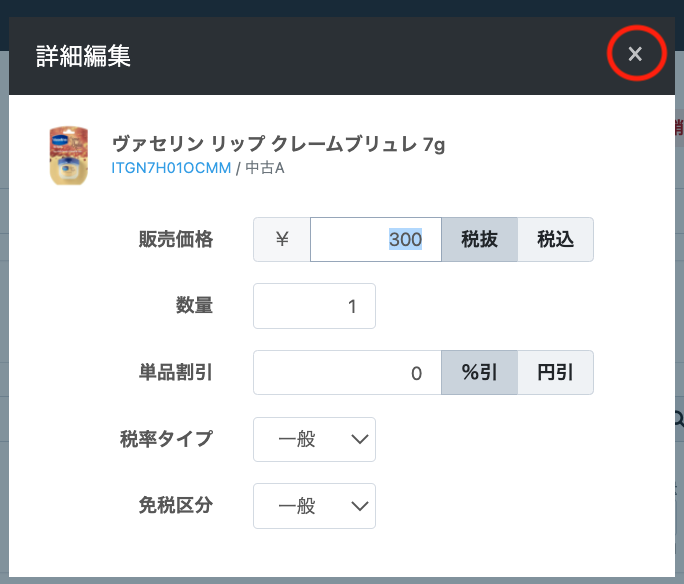
Task: Focus the 販売価格 price input field
Action: [376, 240]
